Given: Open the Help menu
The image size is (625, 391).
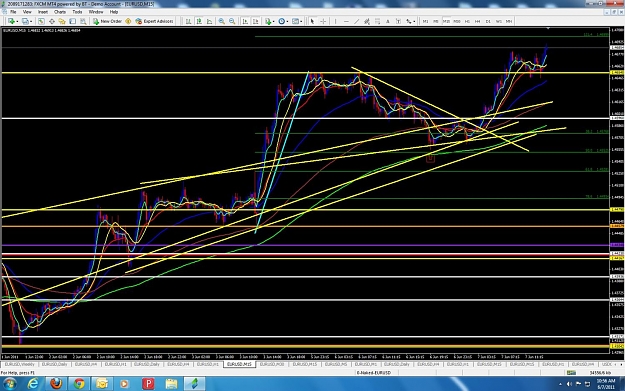Looking at the screenshot, I should point(114,12).
